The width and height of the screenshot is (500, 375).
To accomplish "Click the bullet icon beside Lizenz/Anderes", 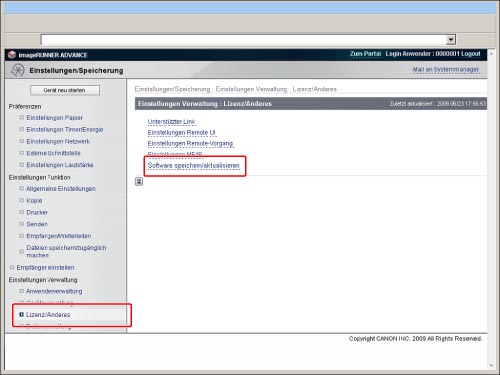I will click(x=22, y=314).
